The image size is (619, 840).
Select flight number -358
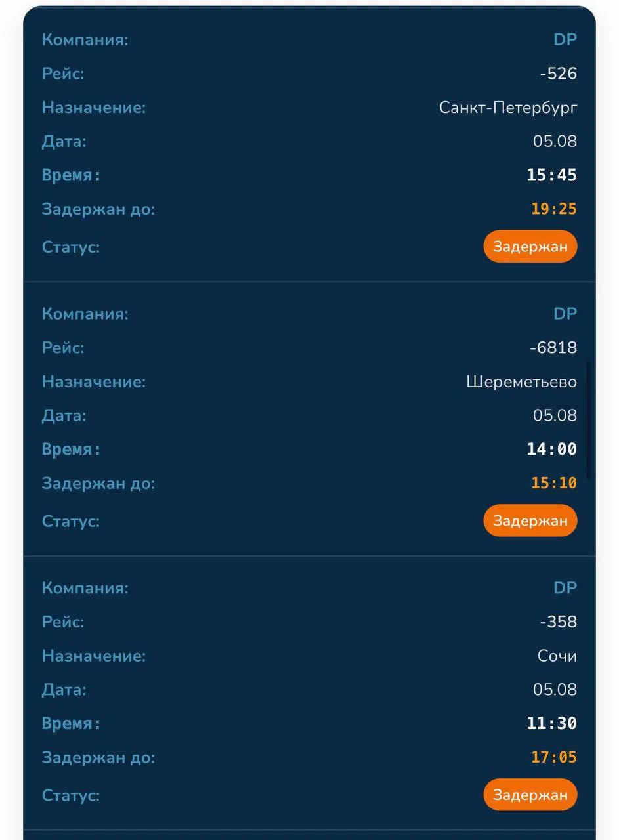pyautogui.click(x=558, y=622)
